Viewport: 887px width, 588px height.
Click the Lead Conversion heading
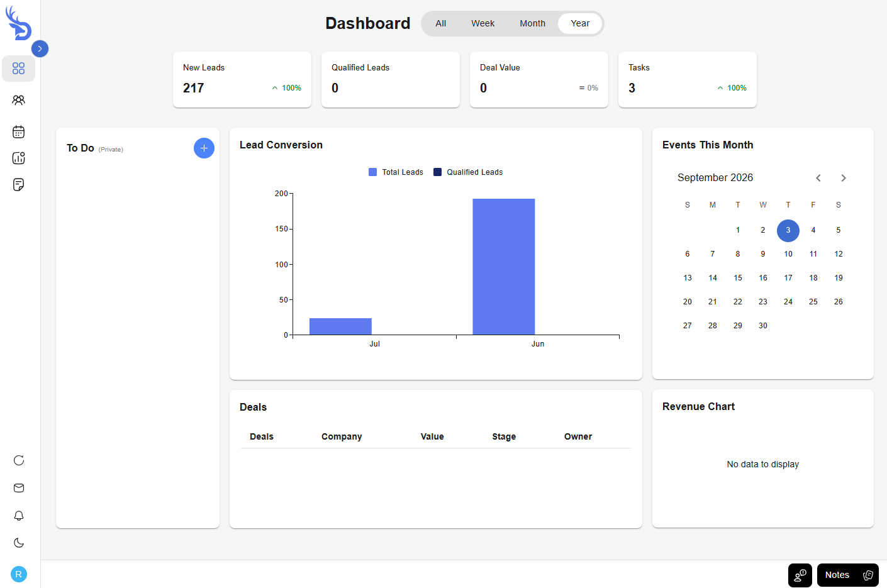(x=281, y=145)
